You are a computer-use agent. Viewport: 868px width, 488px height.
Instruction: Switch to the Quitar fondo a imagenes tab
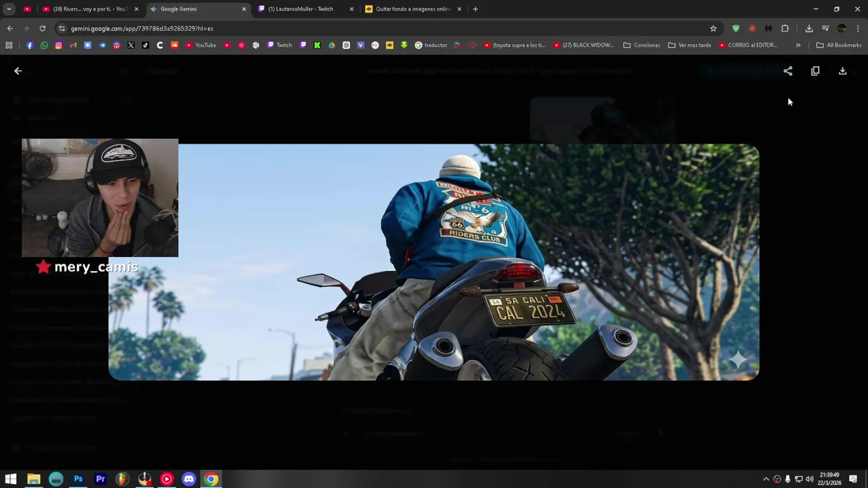coord(413,9)
